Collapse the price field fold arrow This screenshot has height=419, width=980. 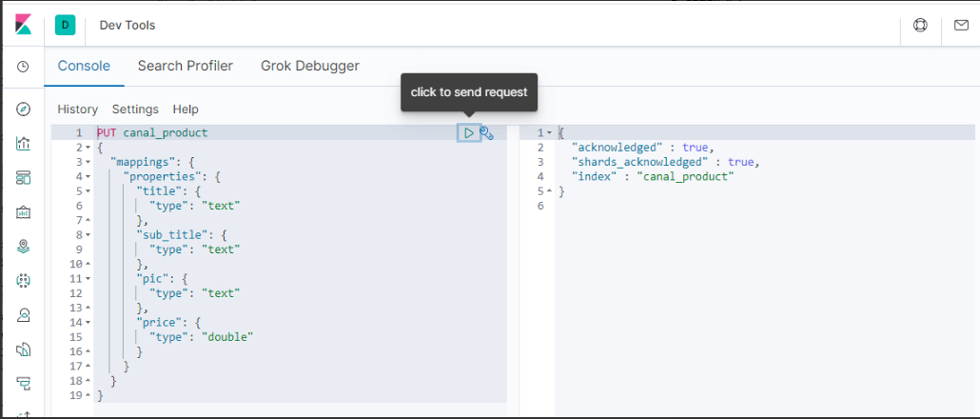[88, 323]
